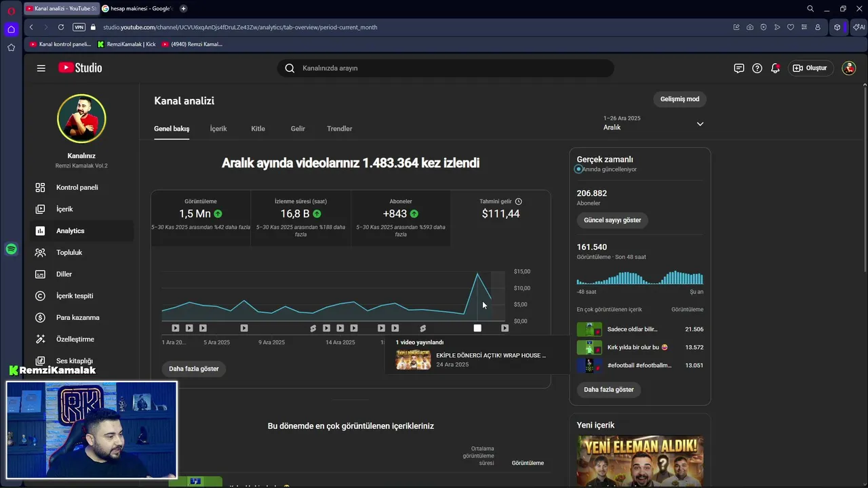Switch to the İçerik analytics tab
The height and width of the screenshot is (488, 868).
pyautogui.click(x=218, y=129)
